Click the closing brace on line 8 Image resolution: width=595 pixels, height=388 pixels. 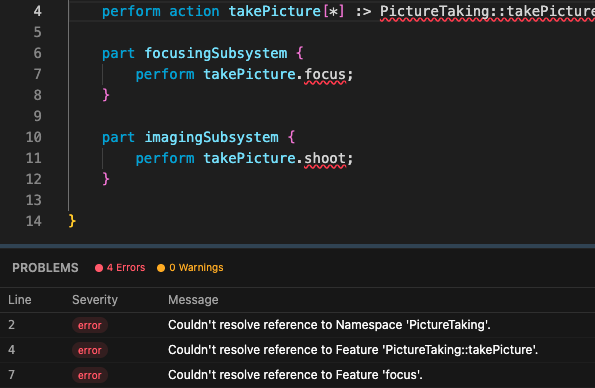pos(106,95)
